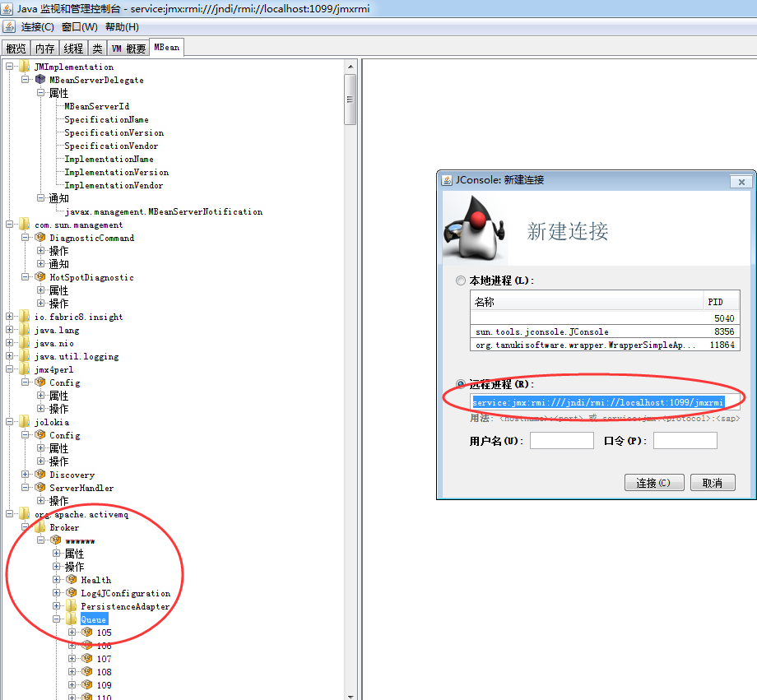Select the sun.tools.jconsole.JConsole process row
Viewport: 757px width, 700px height.
pos(605,331)
